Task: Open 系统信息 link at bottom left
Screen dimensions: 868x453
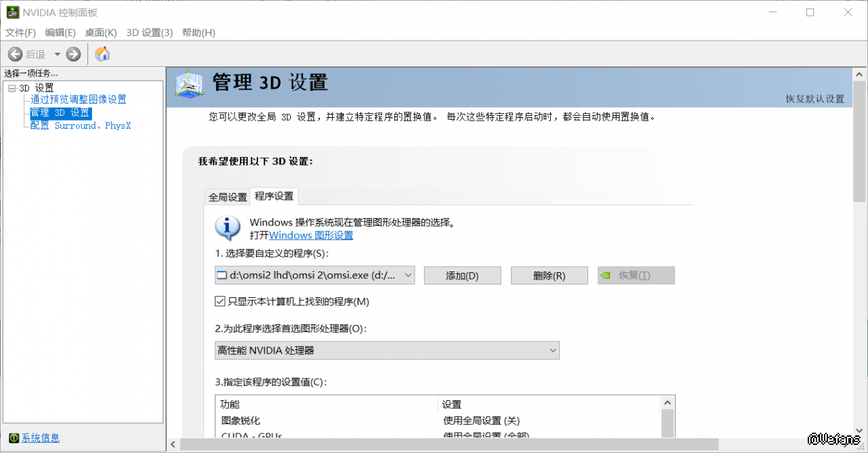Action: tap(40, 438)
